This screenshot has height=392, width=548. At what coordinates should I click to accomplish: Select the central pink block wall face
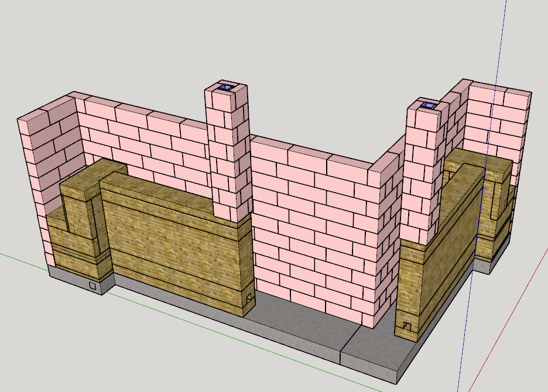tap(310, 234)
